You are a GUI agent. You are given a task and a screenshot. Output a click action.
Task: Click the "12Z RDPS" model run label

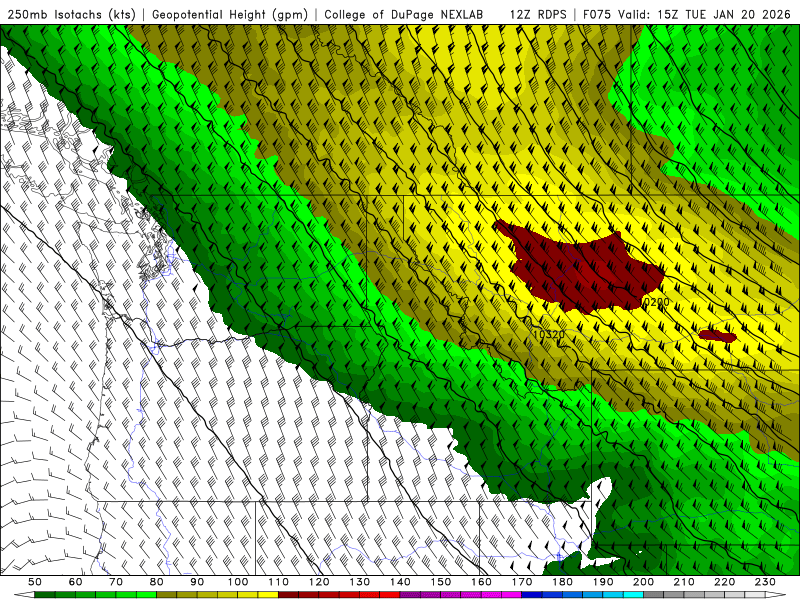click(538, 14)
